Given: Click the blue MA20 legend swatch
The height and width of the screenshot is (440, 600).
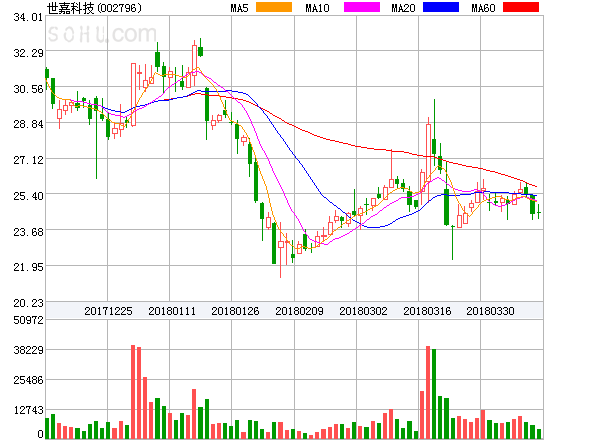Looking at the screenshot, I should point(441,7).
